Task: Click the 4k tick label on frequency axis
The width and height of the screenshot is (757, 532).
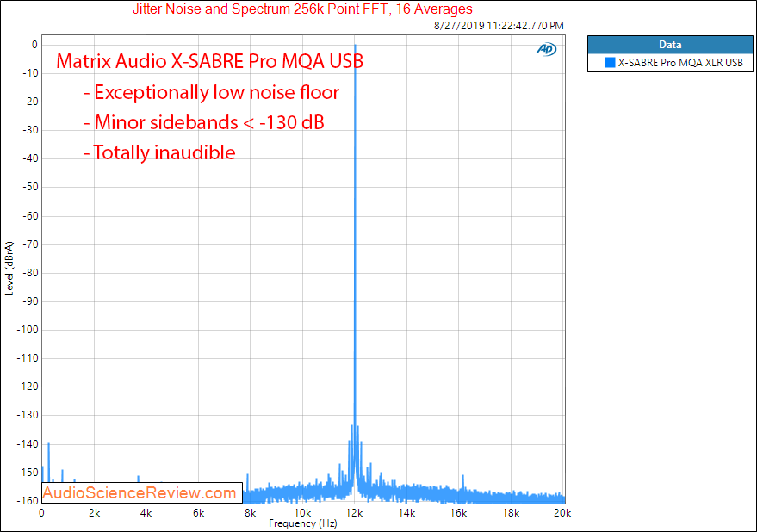Action: click(146, 513)
